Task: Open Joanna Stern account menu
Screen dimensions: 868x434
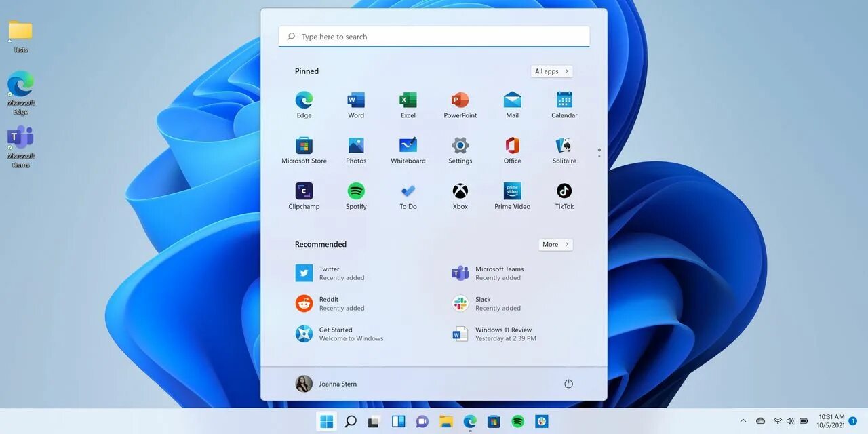Action: tap(326, 384)
